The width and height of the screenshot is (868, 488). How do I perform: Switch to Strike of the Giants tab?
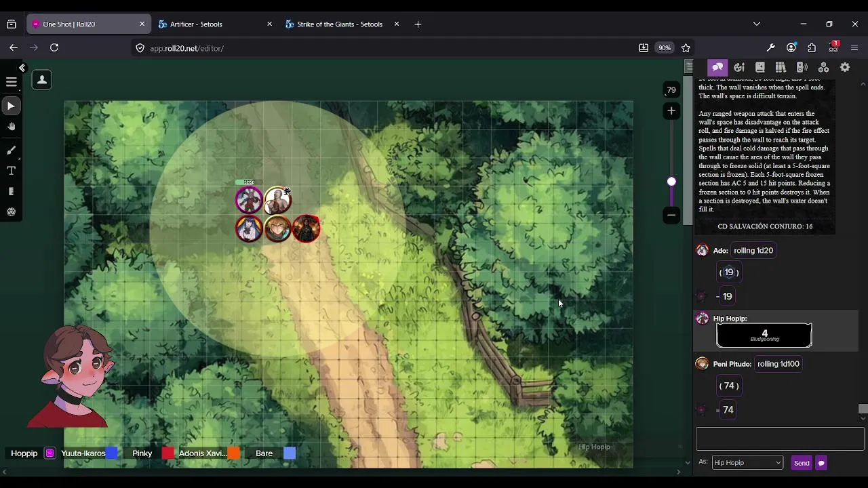[x=342, y=24]
